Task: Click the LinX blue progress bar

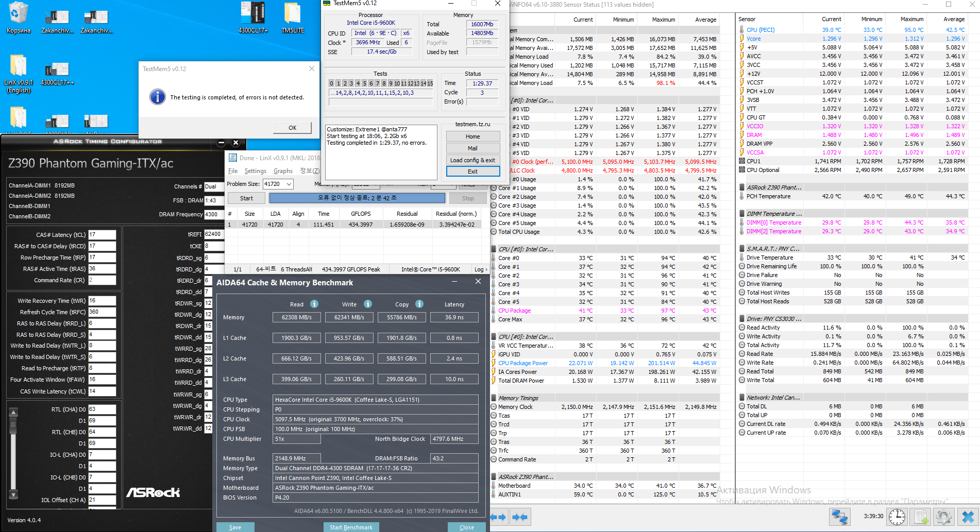Action: click(357, 198)
